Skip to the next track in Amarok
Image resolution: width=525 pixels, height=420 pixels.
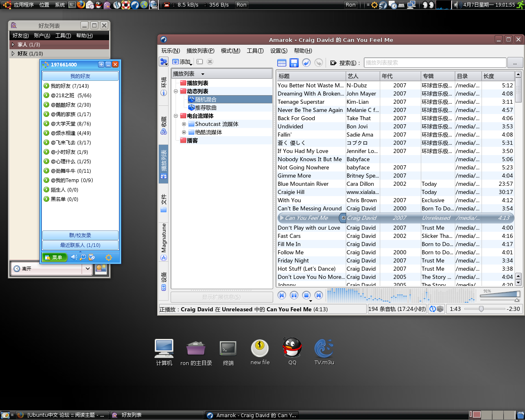pos(319,295)
